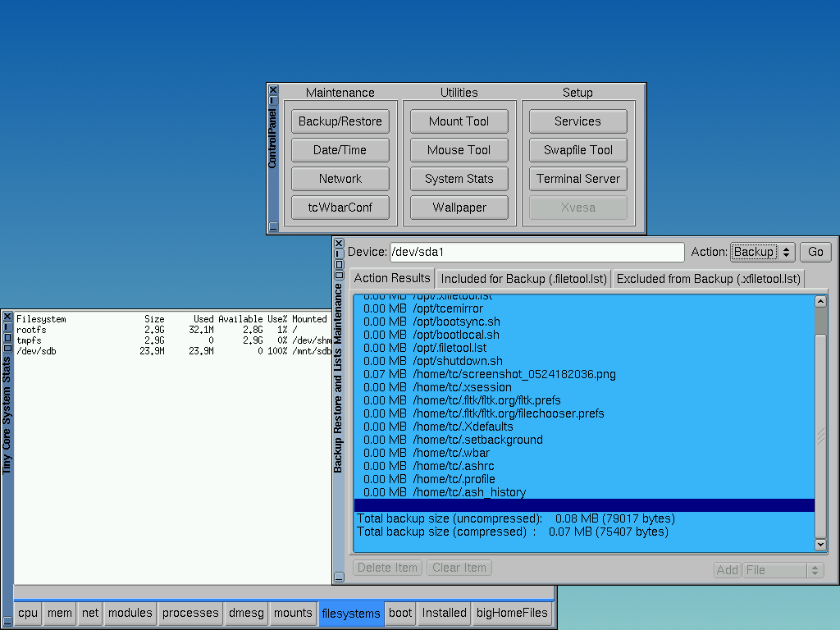Close the Tiny Core System Stats window
The image size is (840, 630).
(x=7, y=317)
